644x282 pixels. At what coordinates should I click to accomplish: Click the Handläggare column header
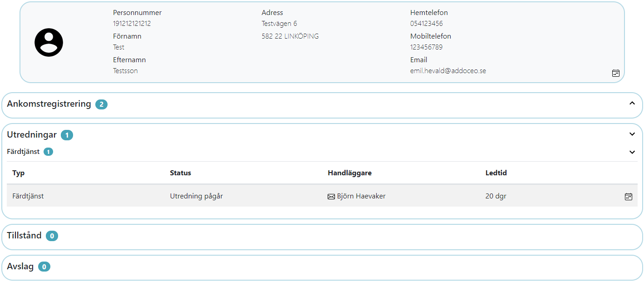coord(349,173)
